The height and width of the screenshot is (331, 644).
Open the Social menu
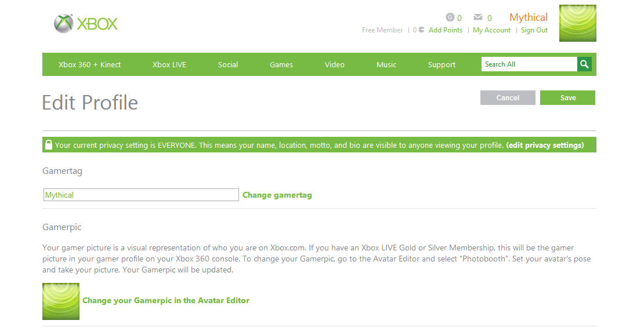click(228, 64)
